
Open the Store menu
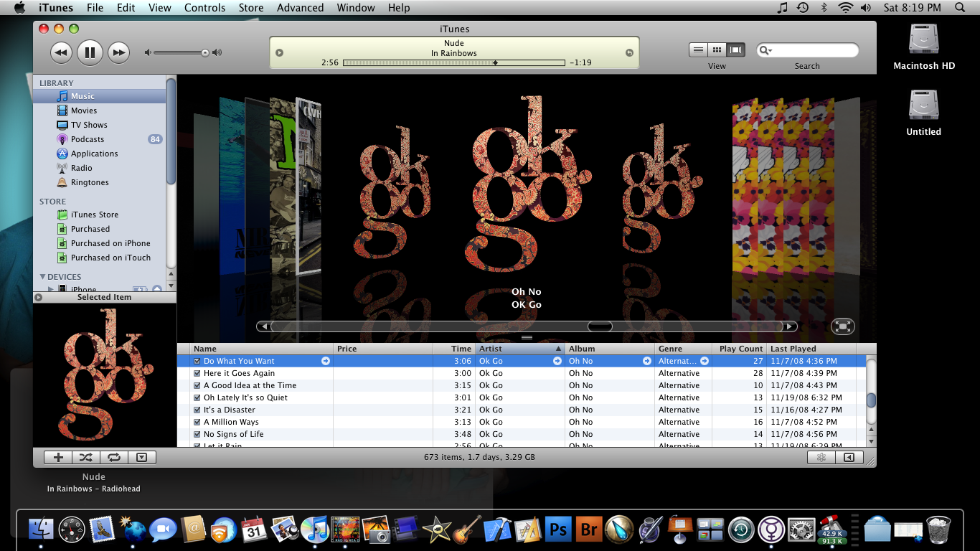pos(251,8)
